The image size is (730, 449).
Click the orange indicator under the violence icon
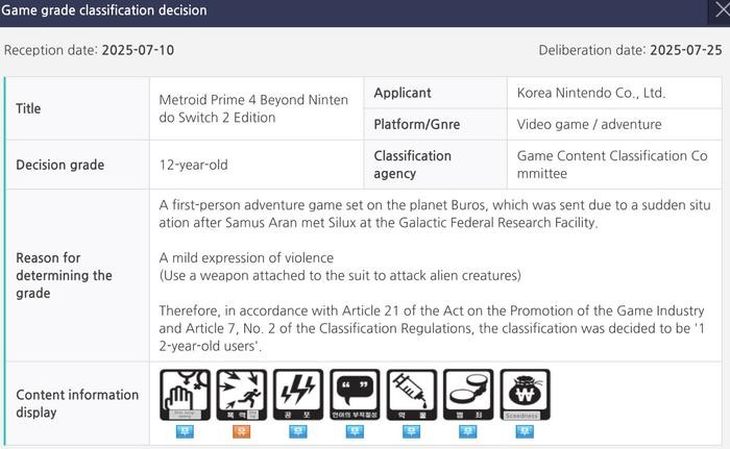241,432
